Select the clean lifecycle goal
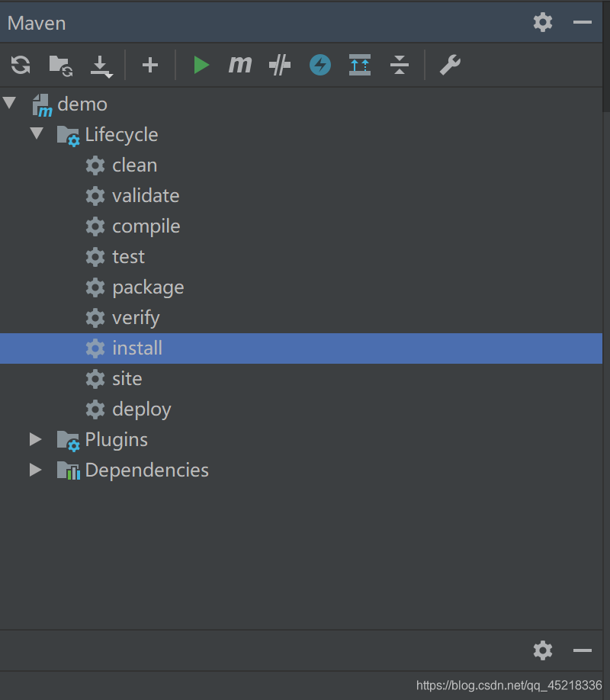 coord(134,165)
